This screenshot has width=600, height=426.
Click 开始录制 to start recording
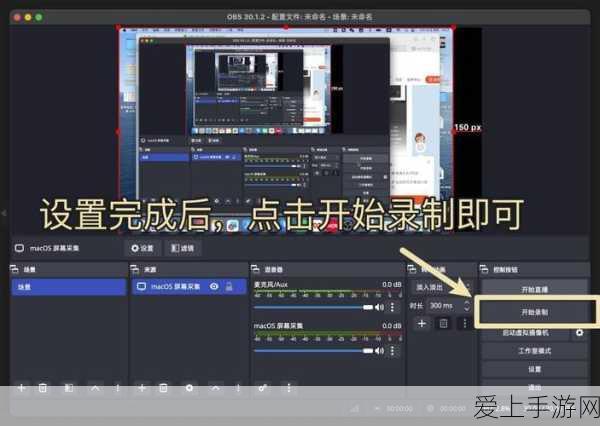pos(535,312)
